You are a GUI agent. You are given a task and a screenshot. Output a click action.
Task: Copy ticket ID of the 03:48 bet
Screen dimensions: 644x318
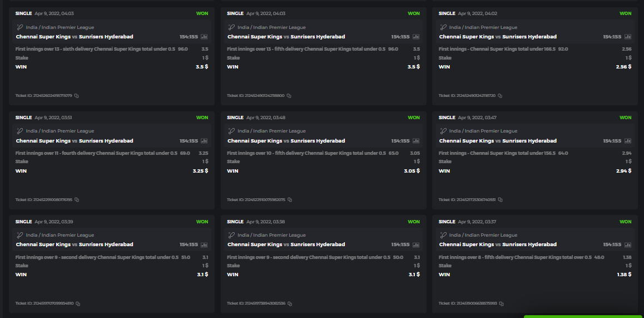point(290,199)
